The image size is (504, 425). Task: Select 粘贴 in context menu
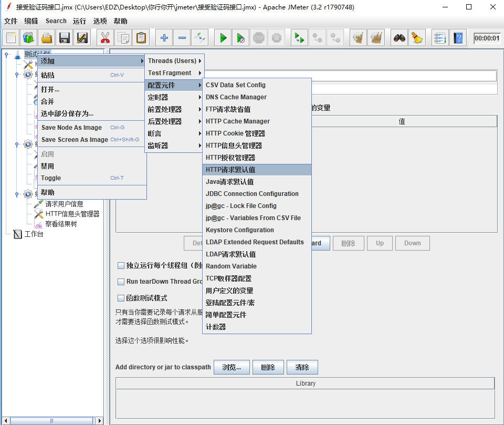click(91, 75)
